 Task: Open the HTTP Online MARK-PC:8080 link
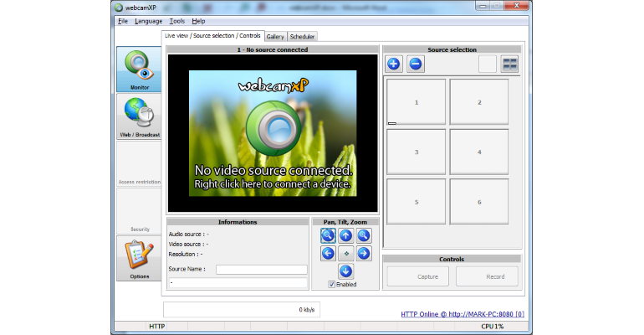pyautogui.click(x=463, y=314)
